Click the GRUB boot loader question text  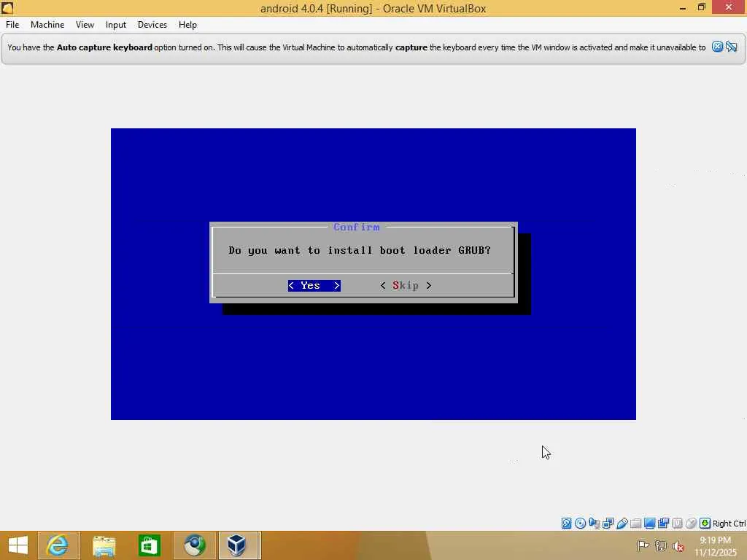(x=359, y=250)
